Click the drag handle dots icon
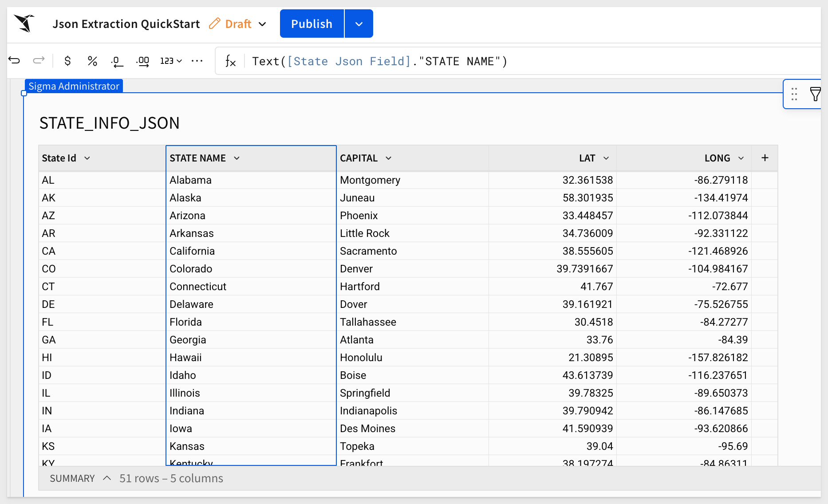 pos(794,94)
